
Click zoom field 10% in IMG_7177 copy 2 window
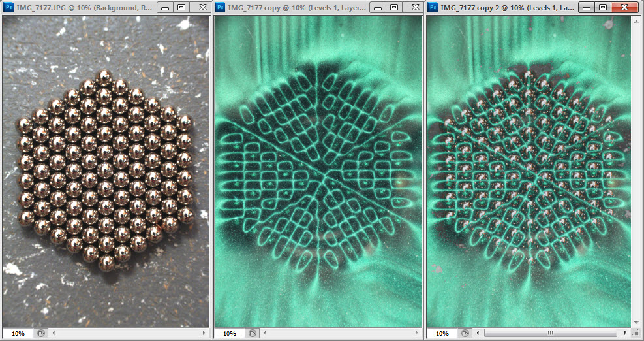(x=442, y=333)
